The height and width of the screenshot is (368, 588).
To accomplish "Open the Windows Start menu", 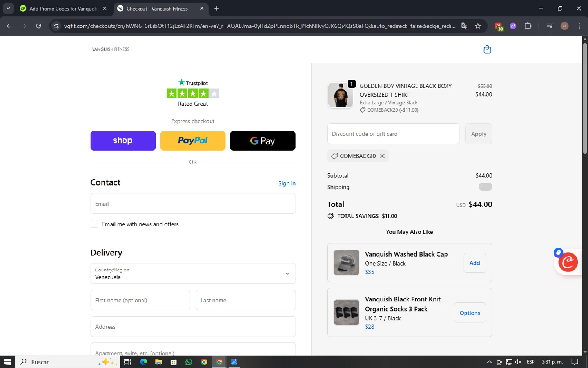I will [x=7, y=362].
